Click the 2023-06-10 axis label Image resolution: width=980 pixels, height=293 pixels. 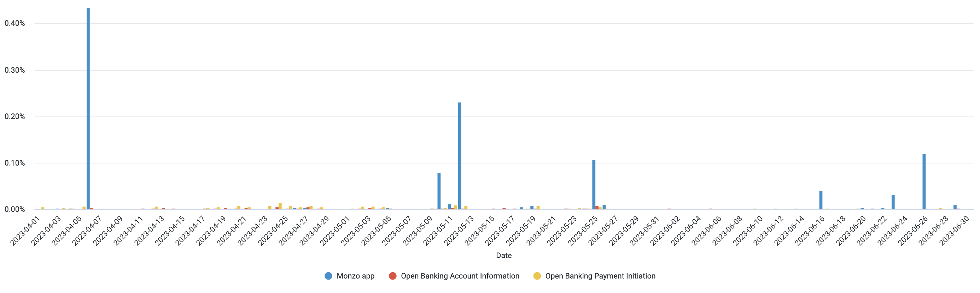point(748,231)
